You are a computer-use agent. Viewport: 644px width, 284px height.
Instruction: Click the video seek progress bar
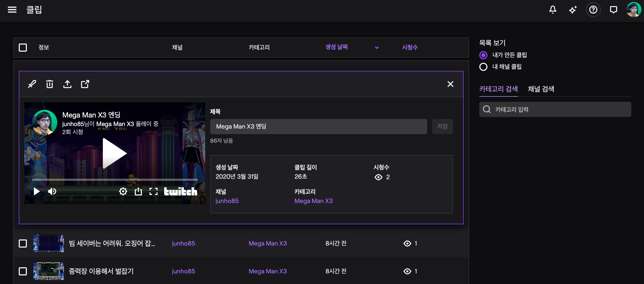(115, 180)
